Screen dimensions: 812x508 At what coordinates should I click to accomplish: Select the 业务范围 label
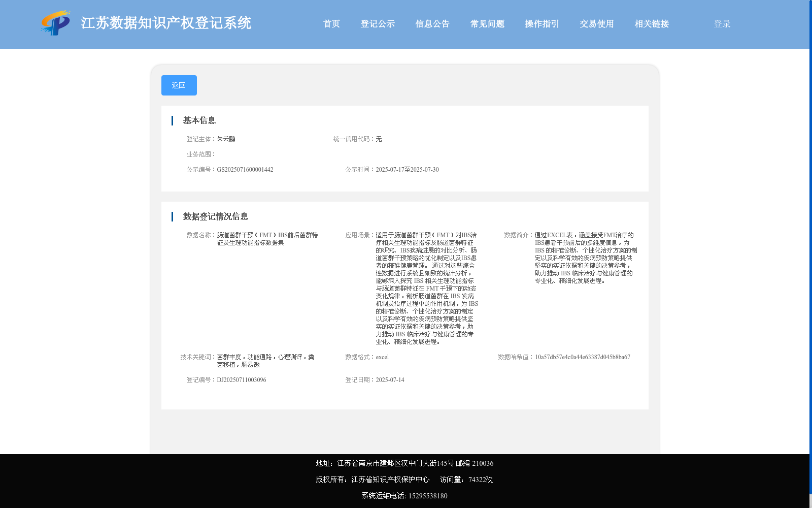click(201, 154)
